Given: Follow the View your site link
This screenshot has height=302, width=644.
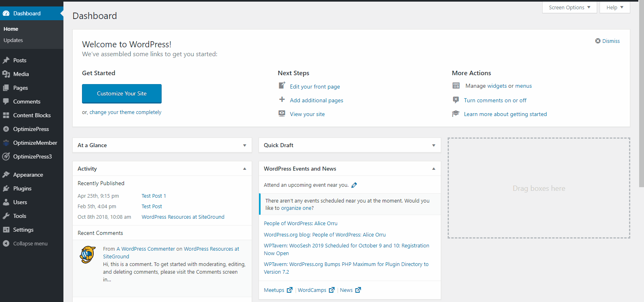Looking at the screenshot, I should point(307,114).
